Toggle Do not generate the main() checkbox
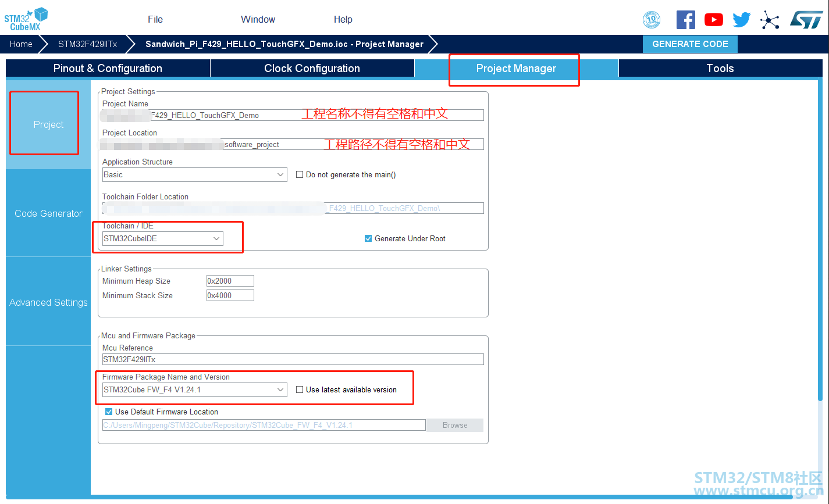 coord(300,174)
